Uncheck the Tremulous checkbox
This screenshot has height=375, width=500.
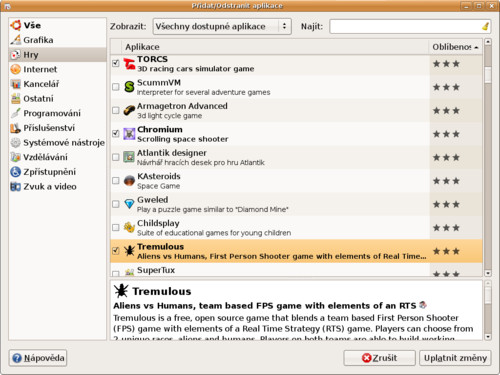pyautogui.click(x=116, y=250)
